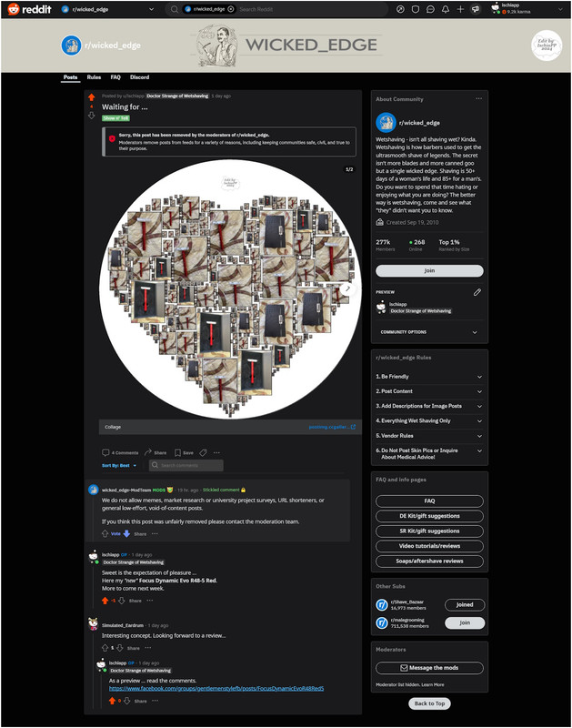Open the facebook.com groups link in comment
The width and height of the screenshot is (572, 728).
pyautogui.click(x=216, y=689)
